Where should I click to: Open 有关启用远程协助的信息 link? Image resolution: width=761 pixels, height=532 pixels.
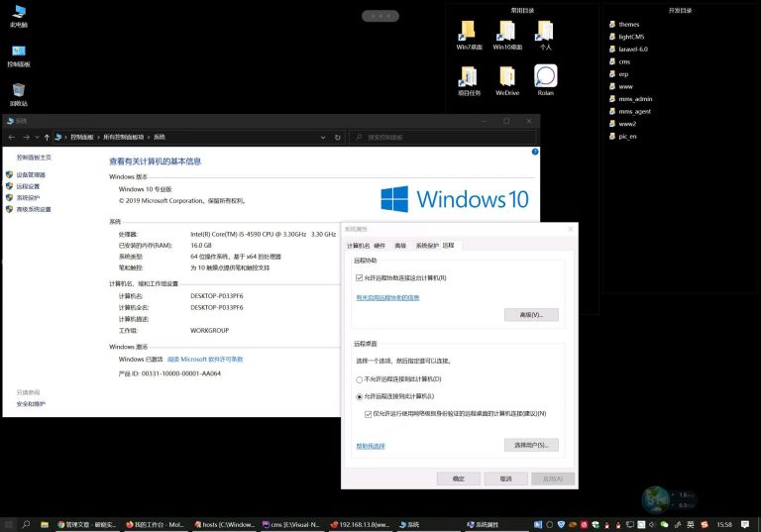pos(387,298)
